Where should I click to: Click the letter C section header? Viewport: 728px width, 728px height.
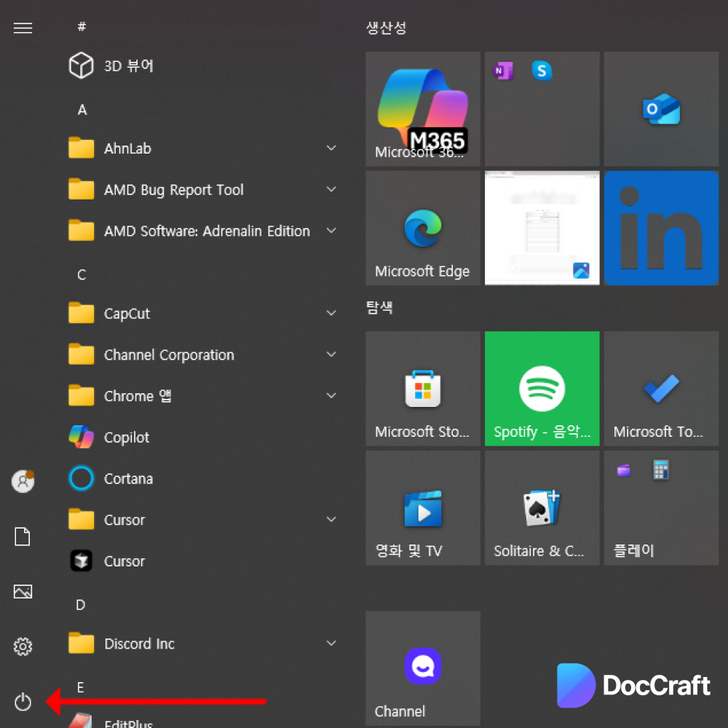82,275
